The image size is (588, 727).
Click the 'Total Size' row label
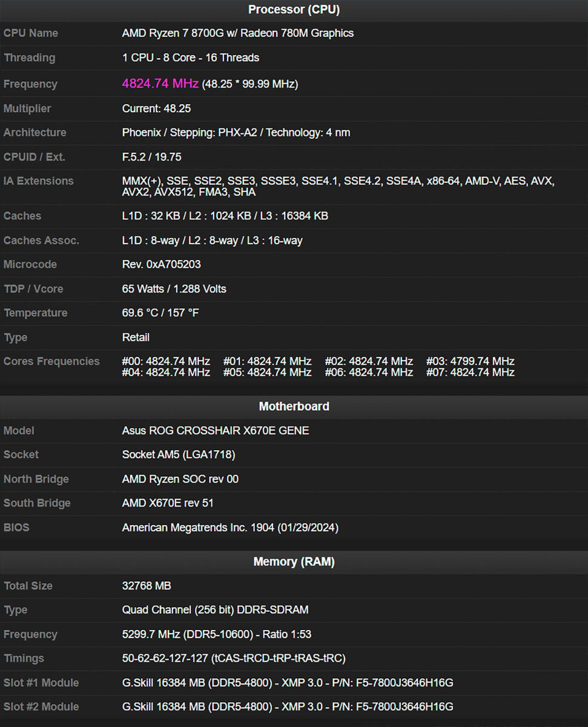coord(28,586)
